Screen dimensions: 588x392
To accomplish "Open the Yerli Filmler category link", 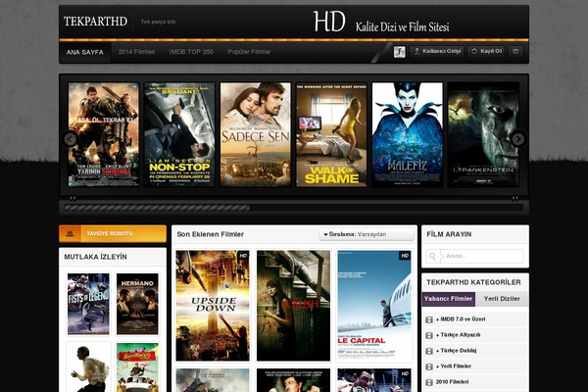I will pos(454,367).
